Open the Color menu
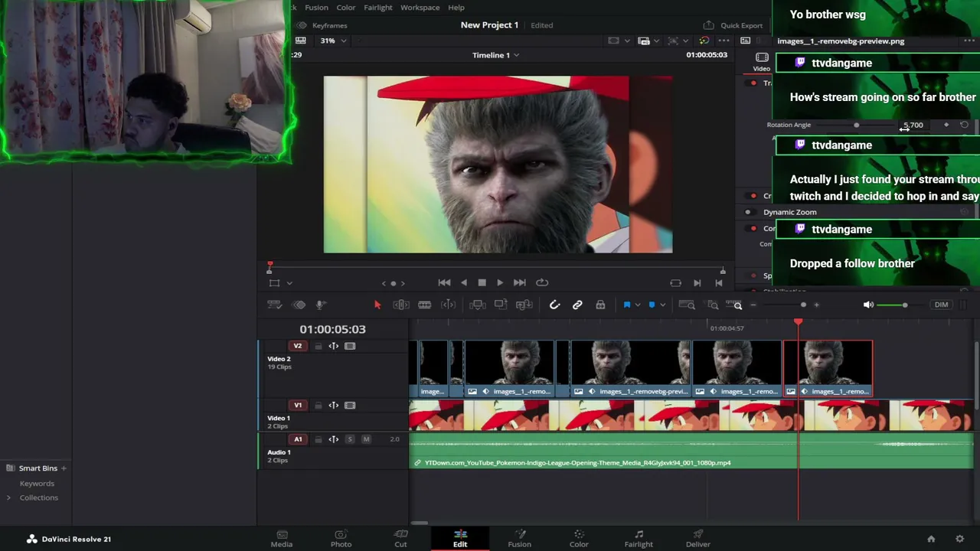Image resolution: width=980 pixels, height=551 pixels. 346,8
